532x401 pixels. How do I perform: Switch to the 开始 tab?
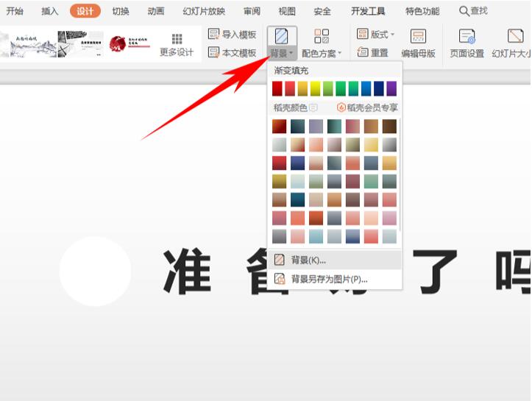(15, 11)
